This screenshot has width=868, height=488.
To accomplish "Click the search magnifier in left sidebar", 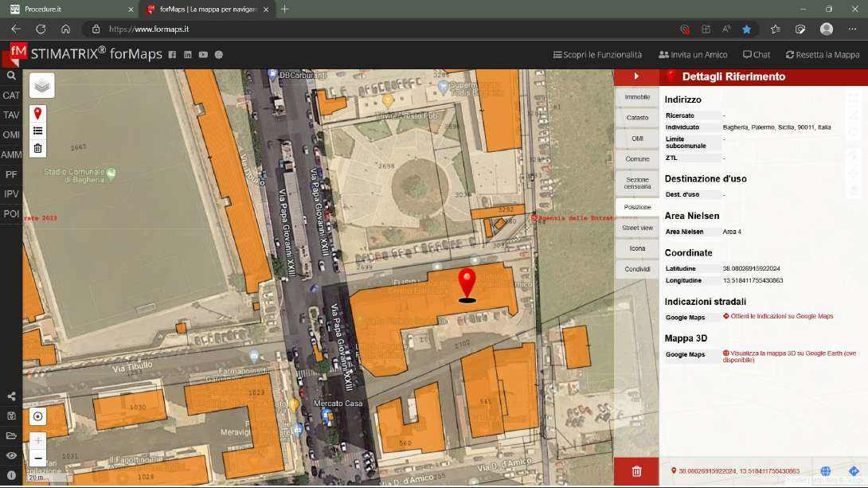I will coord(11,76).
